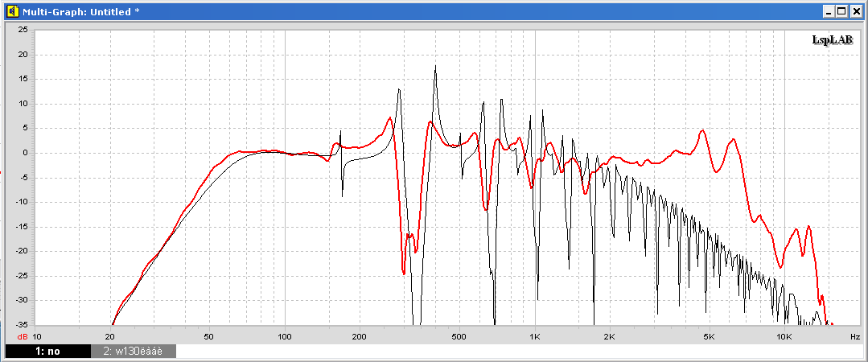Image resolution: width=868 pixels, height=362 pixels.
Task: Minimize the Multi-Graph window
Action: (829, 11)
